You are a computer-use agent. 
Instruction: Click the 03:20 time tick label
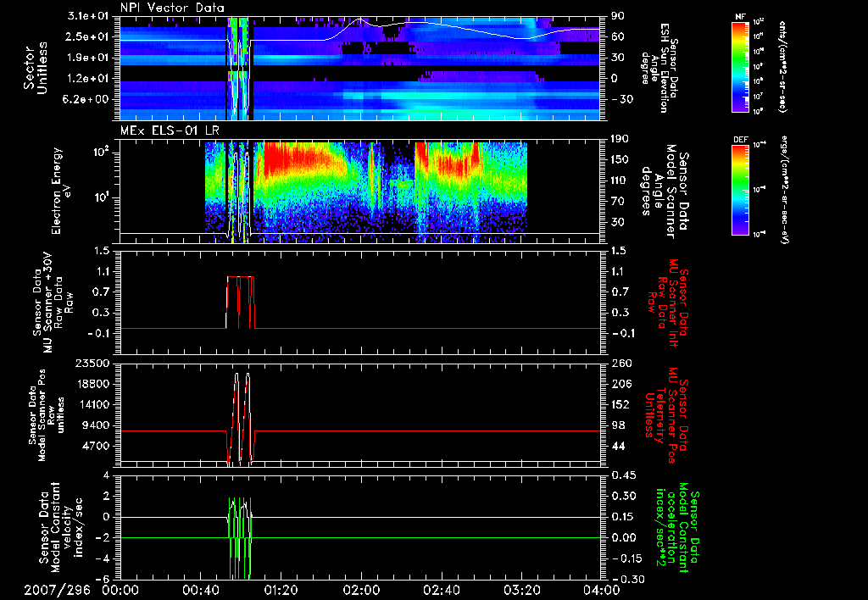521,590
